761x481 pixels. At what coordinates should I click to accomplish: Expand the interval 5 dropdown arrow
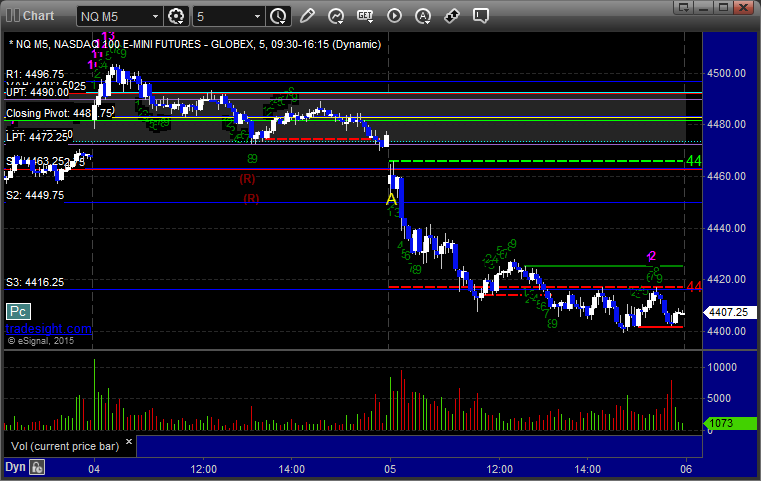click(x=258, y=17)
